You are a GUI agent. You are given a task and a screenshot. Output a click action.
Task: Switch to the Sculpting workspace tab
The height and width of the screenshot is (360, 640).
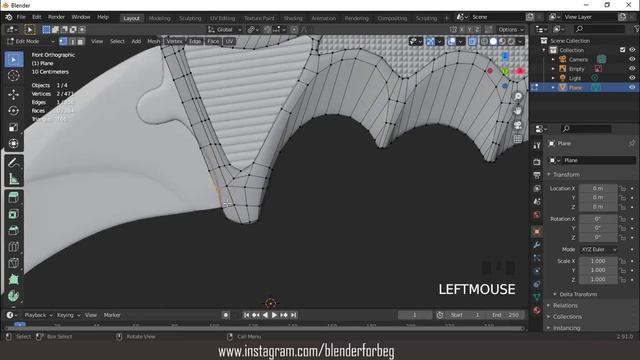tap(190, 18)
